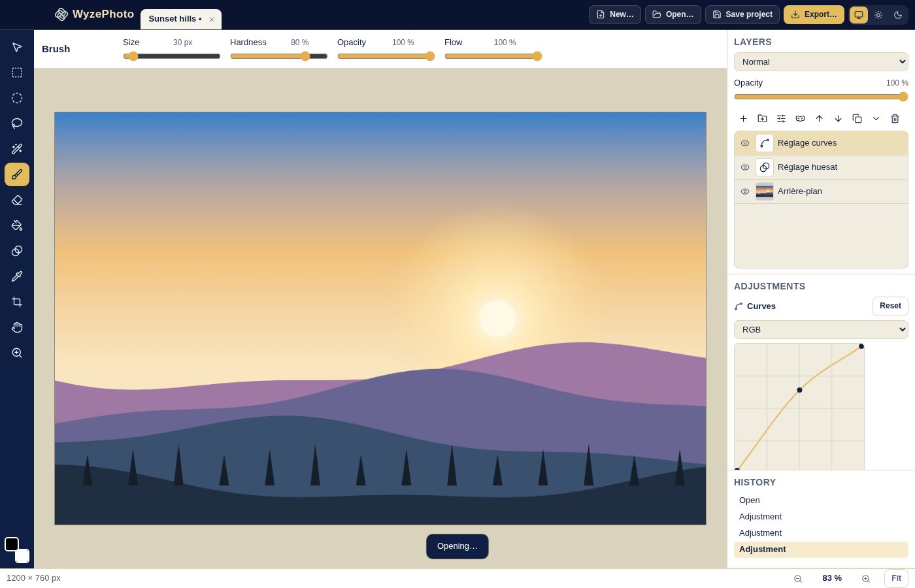The image size is (915, 588).
Task: Select the Elliptical Marquee tool
Action: pyautogui.click(x=17, y=98)
